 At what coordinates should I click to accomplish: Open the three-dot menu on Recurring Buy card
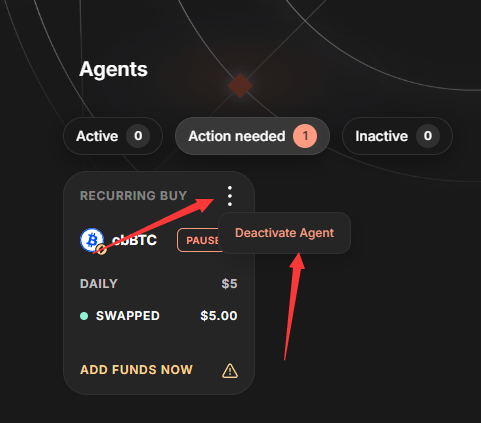230,196
